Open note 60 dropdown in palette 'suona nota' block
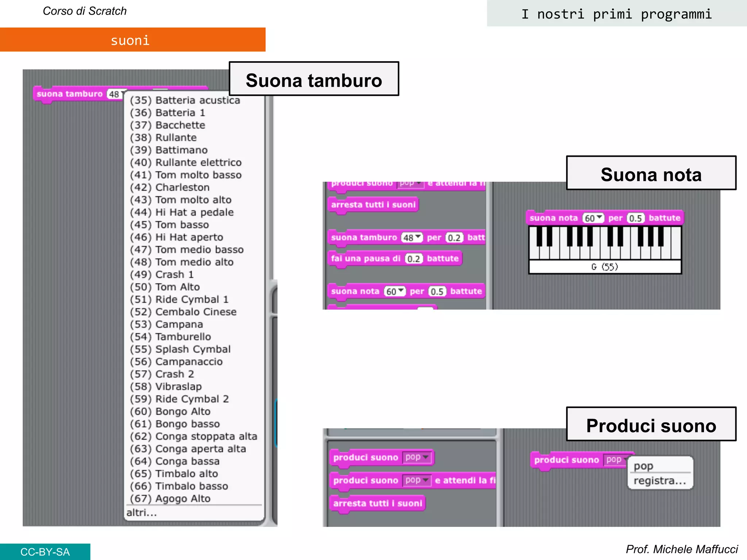Viewport: 747px width, 560px height. tap(395, 292)
